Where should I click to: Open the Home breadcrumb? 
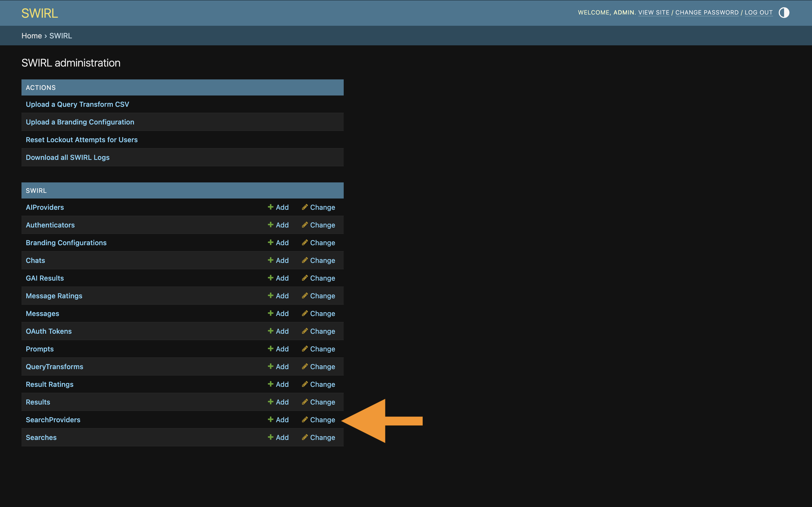coord(32,35)
